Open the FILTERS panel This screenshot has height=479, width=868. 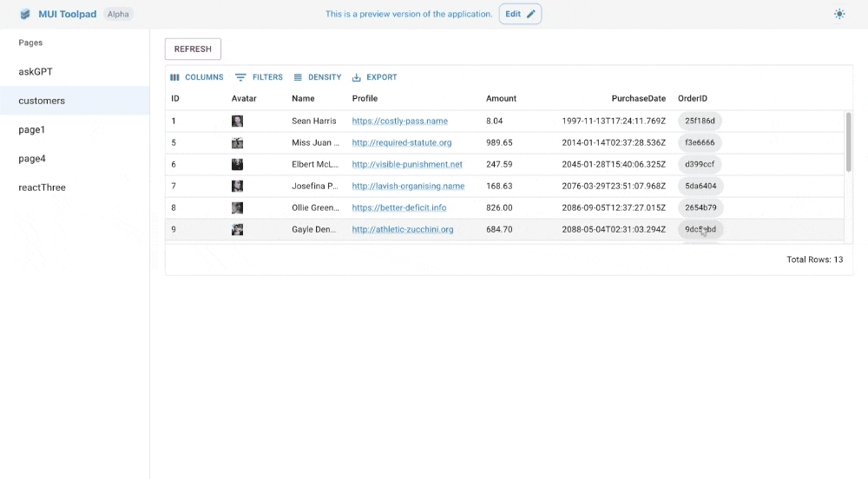tap(260, 77)
